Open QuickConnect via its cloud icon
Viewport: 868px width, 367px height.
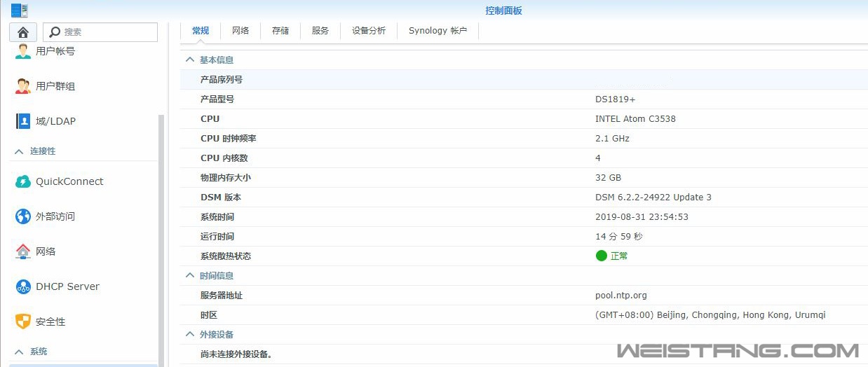click(x=23, y=181)
